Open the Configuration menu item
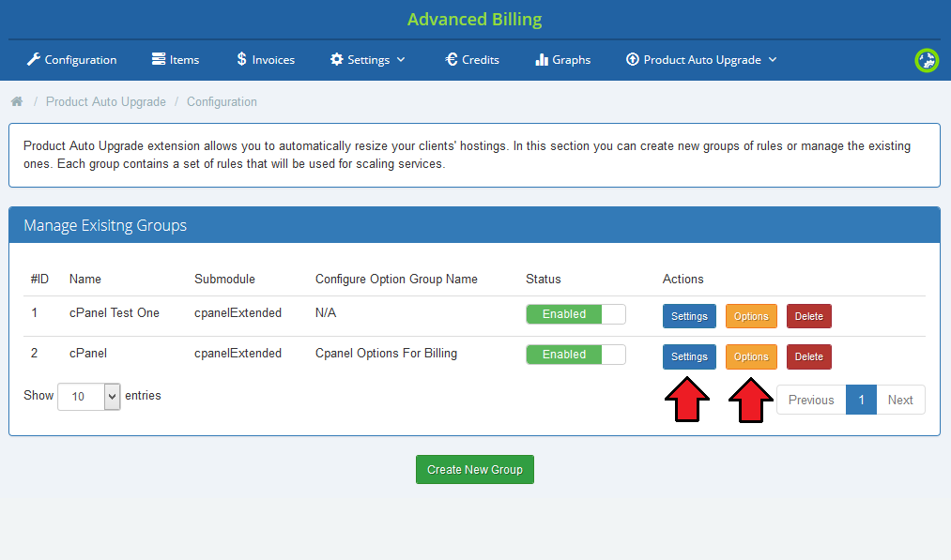 pos(71,59)
